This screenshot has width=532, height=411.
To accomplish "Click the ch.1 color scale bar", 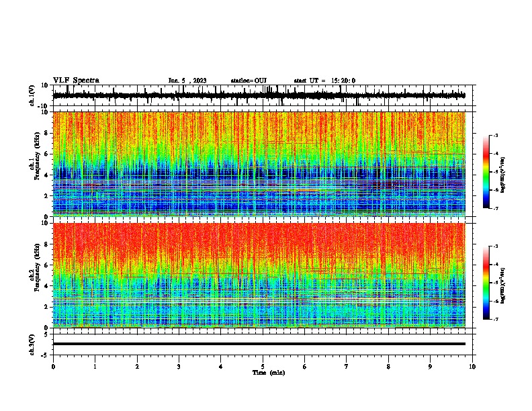I will pyautogui.click(x=486, y=172).
